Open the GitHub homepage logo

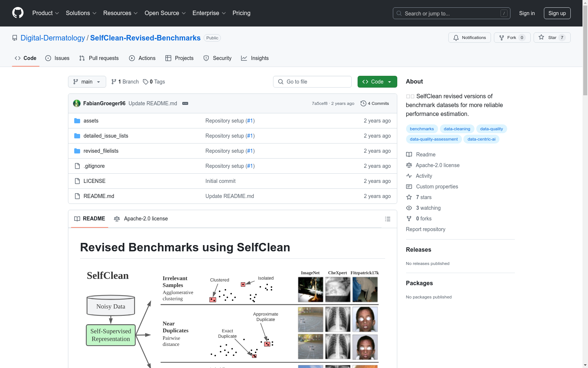pos(18,13)
